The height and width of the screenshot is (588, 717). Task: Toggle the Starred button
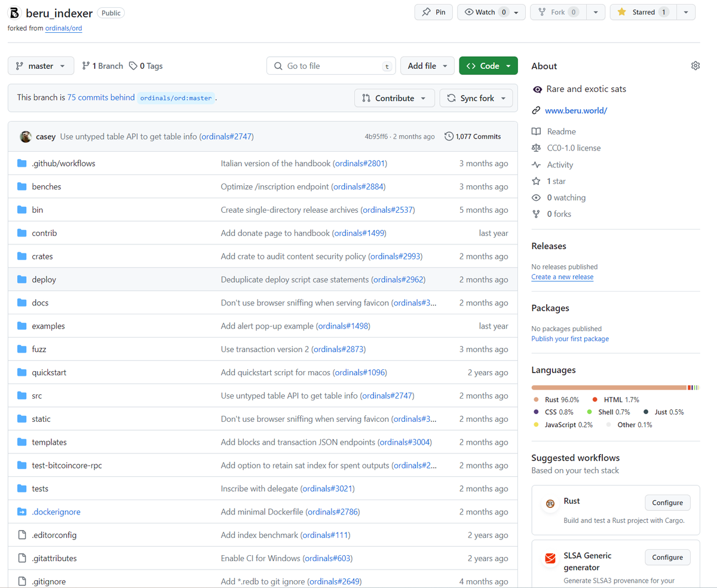coord(644,12)
